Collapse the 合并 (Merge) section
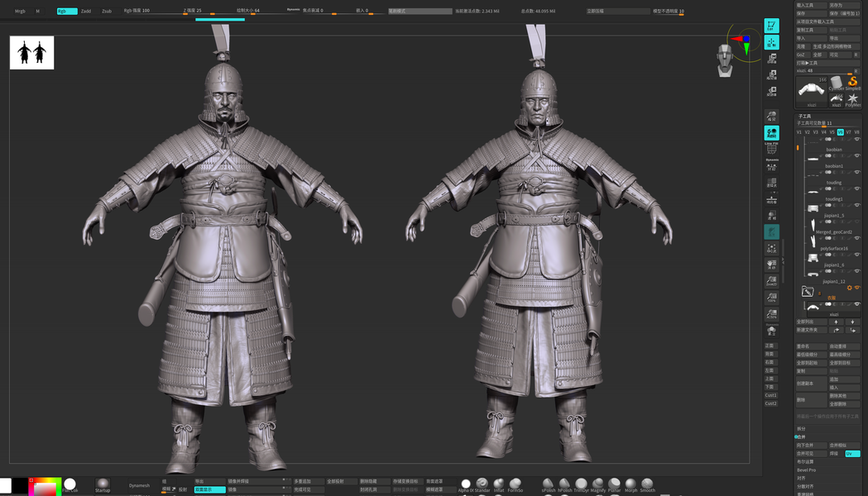 (x=801, y=436)
